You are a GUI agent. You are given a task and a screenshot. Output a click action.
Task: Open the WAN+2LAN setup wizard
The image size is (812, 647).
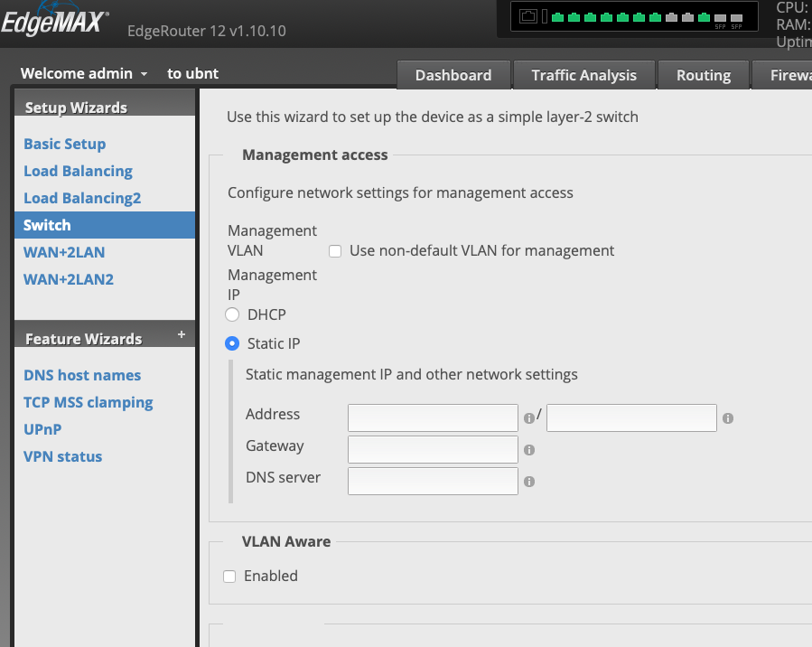pos(63,252)
